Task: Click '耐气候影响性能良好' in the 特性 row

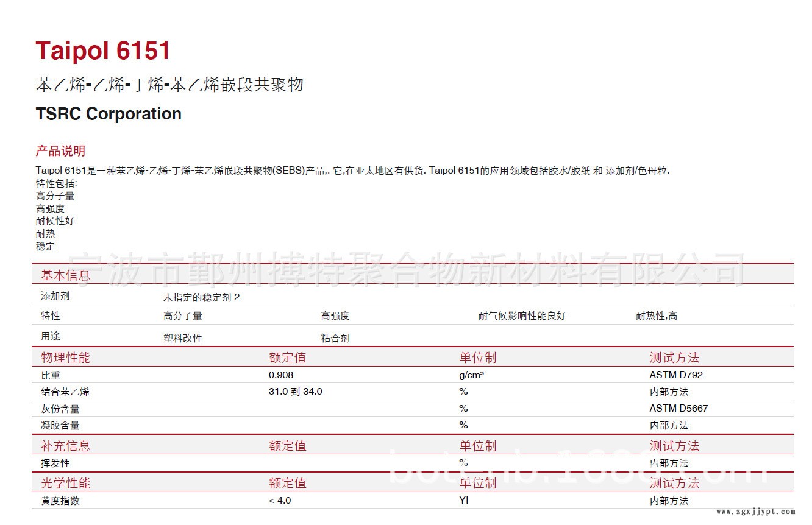Action: tap(522, 316)
